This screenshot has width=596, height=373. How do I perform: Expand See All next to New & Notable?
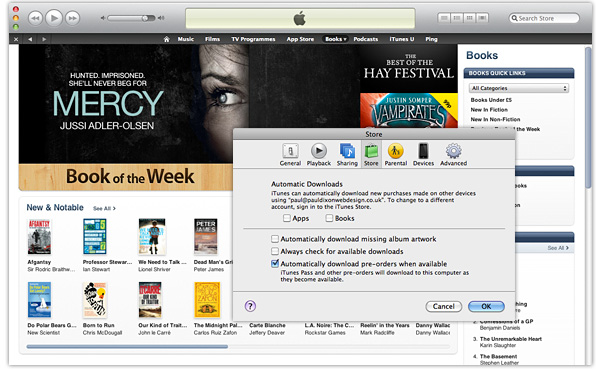click(104, 208)
